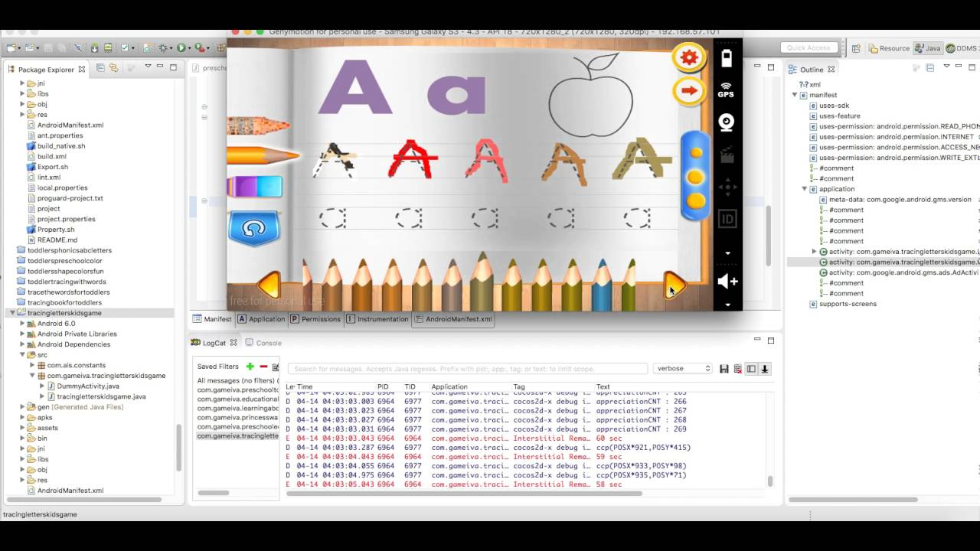Expand Android Private Libraries node
This screenshot has width=980, height=551.
pos(23,334)
